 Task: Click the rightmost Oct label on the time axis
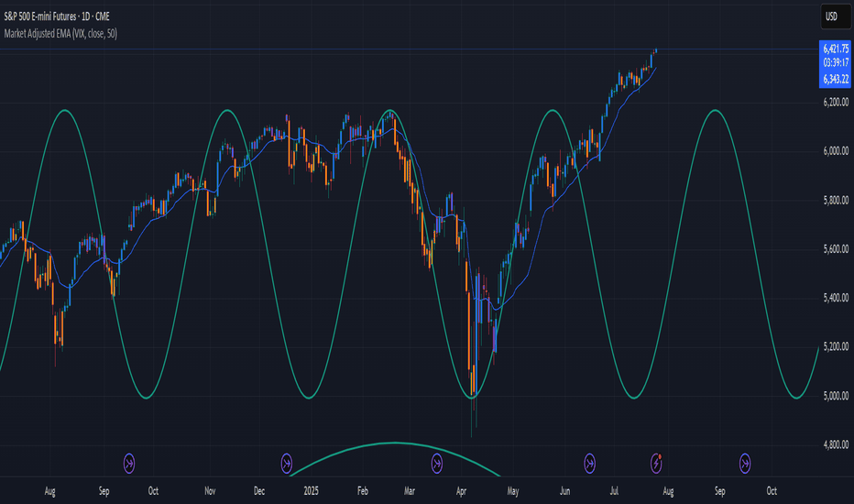(x=772, y=491)
